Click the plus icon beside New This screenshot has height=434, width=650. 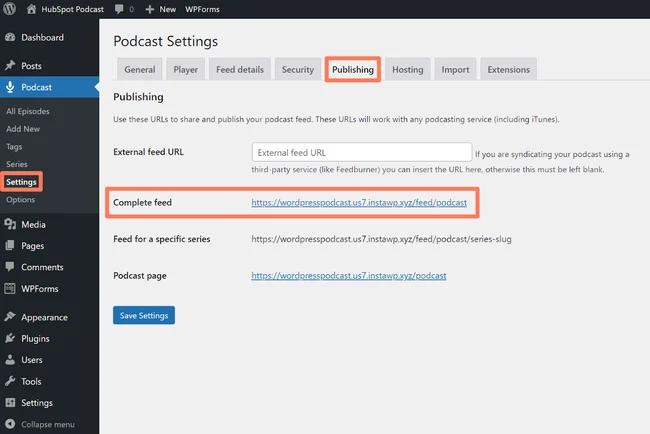150,9
